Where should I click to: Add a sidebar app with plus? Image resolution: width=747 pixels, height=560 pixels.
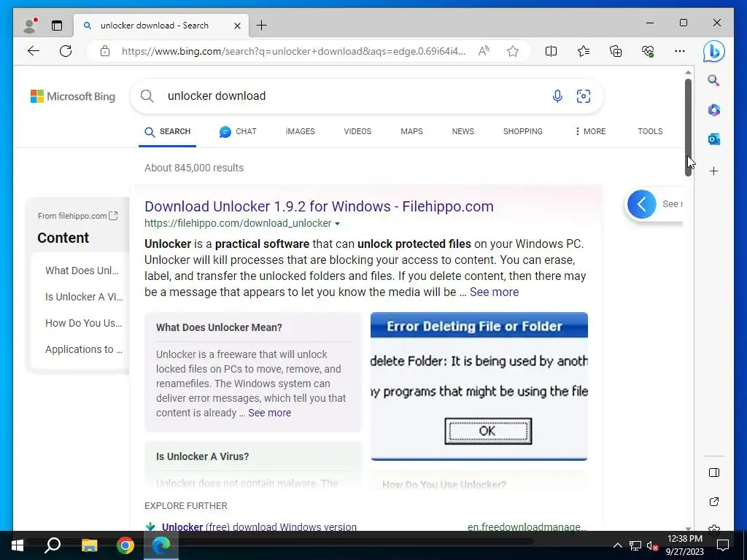point(713,171)
